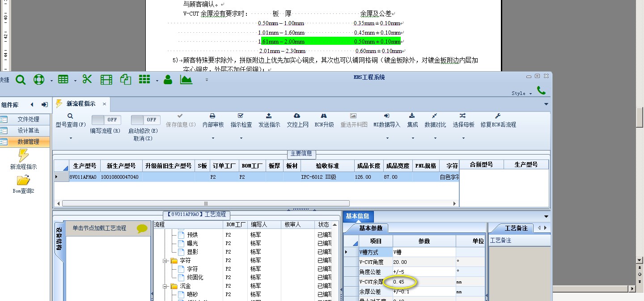The image size is (644, 301).
Task: Open quick access toolbar customize arrow
Action: [207, 80]
